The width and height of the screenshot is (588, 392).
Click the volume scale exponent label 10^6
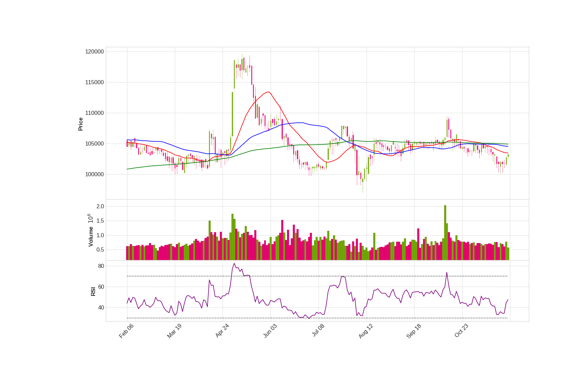coord(90,218)
